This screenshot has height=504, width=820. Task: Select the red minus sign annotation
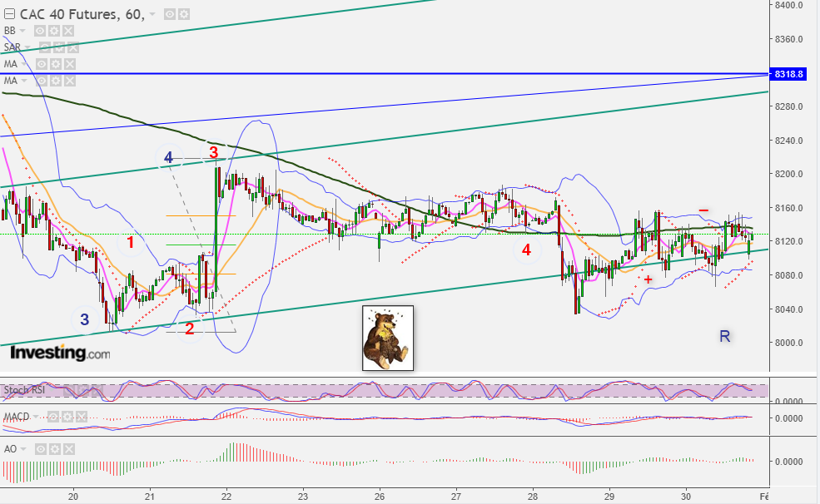tap(704, 210)
